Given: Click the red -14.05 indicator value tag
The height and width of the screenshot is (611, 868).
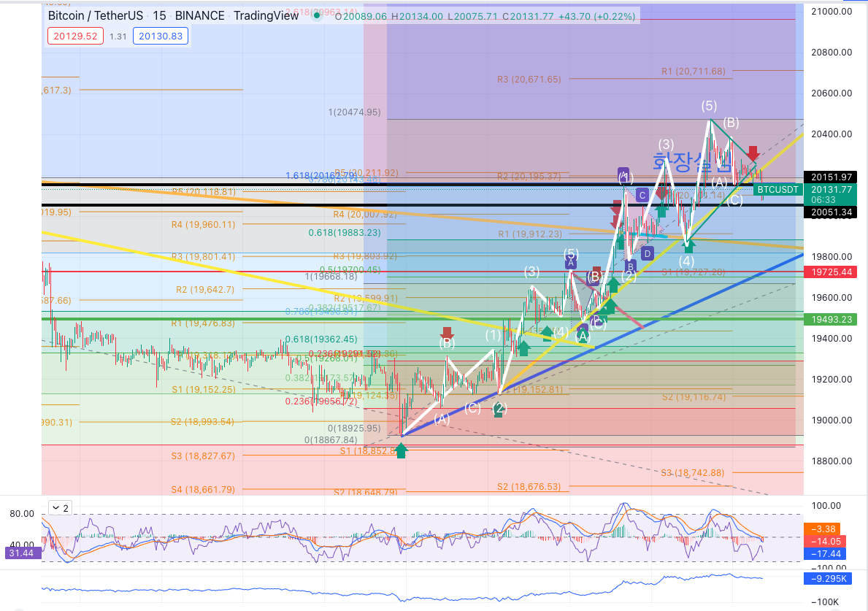Looking at the screenshot, I should [x=825, y=541].
